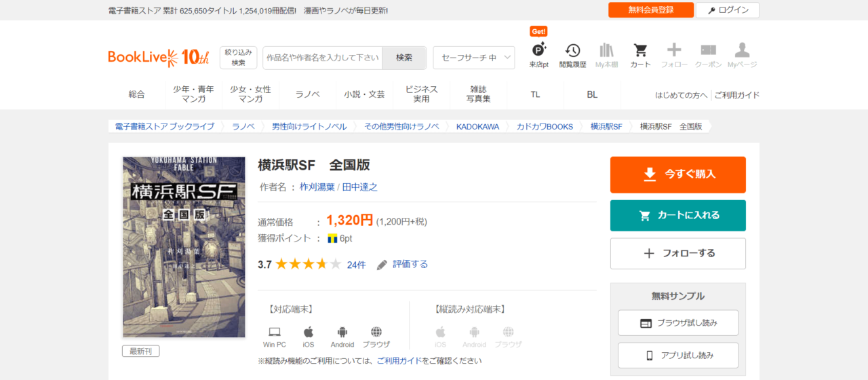Toggle フォローする for this title
This screenshot has height=380, width=868.
[x=677, y=253]
